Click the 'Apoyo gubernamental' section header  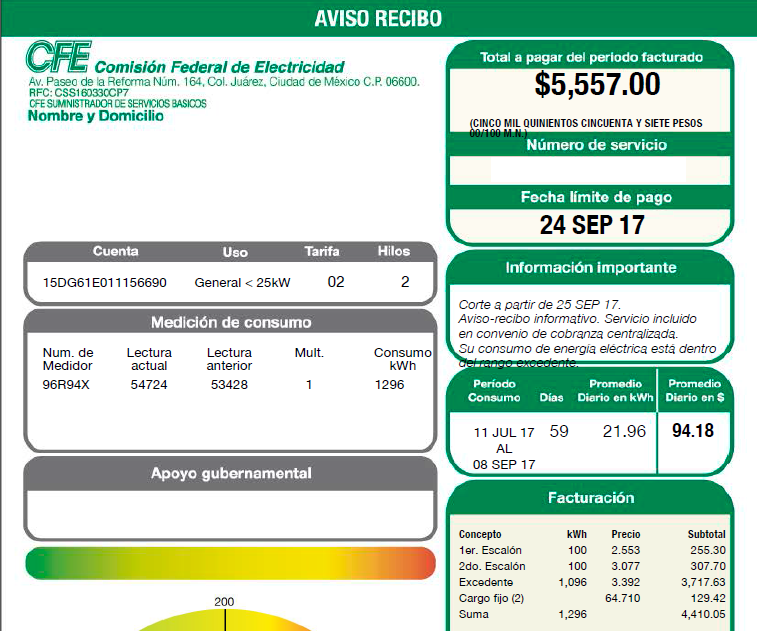point(231,473)
